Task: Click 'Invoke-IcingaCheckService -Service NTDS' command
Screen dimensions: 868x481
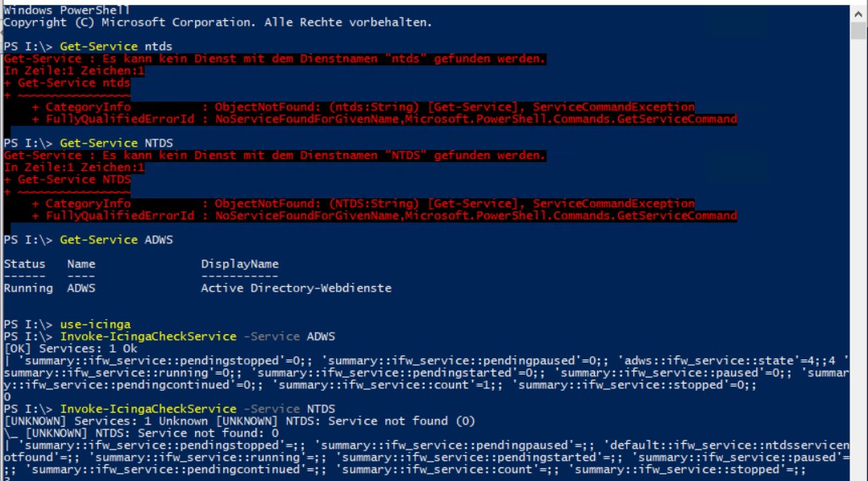Action: [197, 409]
